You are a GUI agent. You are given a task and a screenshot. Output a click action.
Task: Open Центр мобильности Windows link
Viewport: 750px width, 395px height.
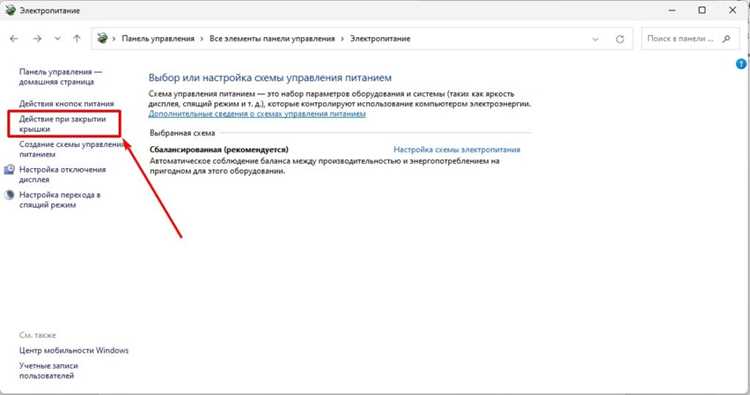[74, 351]
